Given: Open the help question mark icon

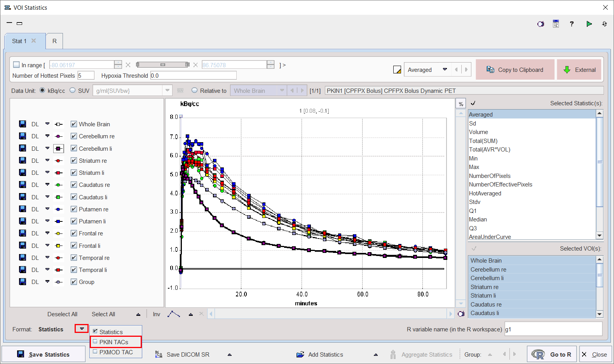Looking at the screenshot, I should pyautogui.click(x=572, y=24).
